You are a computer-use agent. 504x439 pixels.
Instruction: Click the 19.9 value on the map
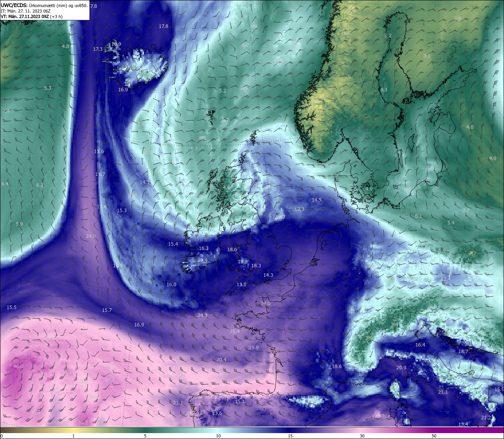254,348
